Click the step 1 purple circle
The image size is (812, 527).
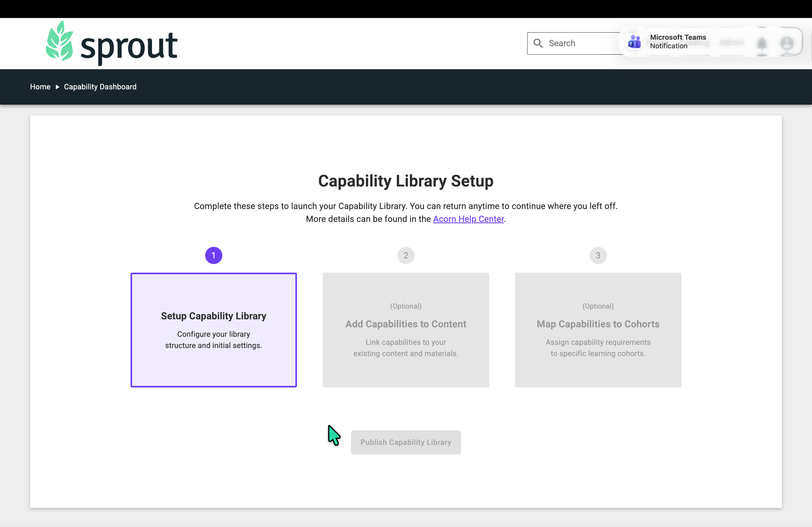(x=213, y=255)
